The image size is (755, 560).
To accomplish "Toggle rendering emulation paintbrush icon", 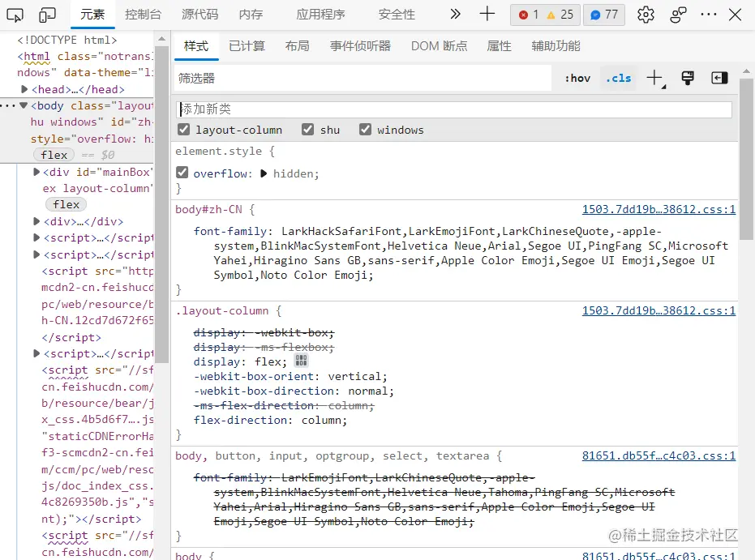I will [688, 78].
